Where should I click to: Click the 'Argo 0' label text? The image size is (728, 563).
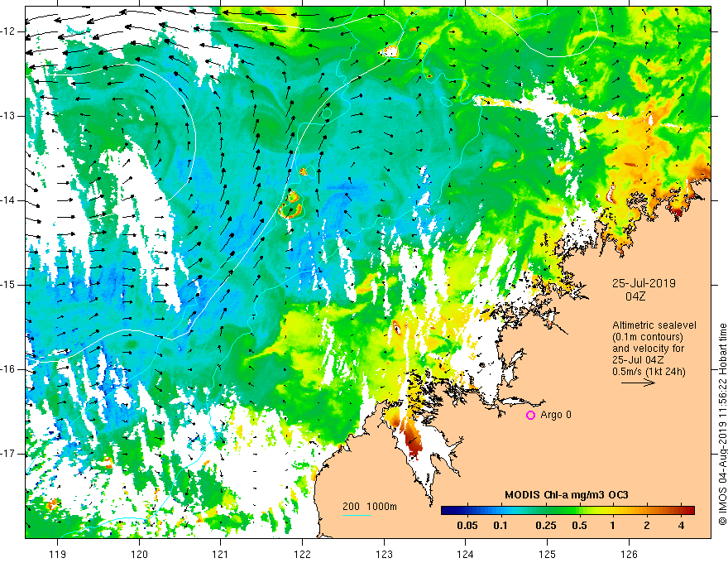click(556, 415)
